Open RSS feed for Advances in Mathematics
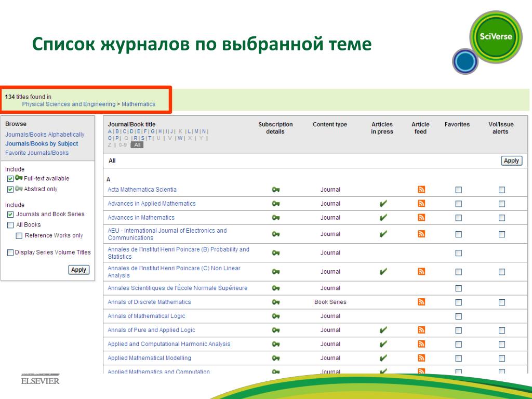Screen dimensions: 532x399 [421, 218]
